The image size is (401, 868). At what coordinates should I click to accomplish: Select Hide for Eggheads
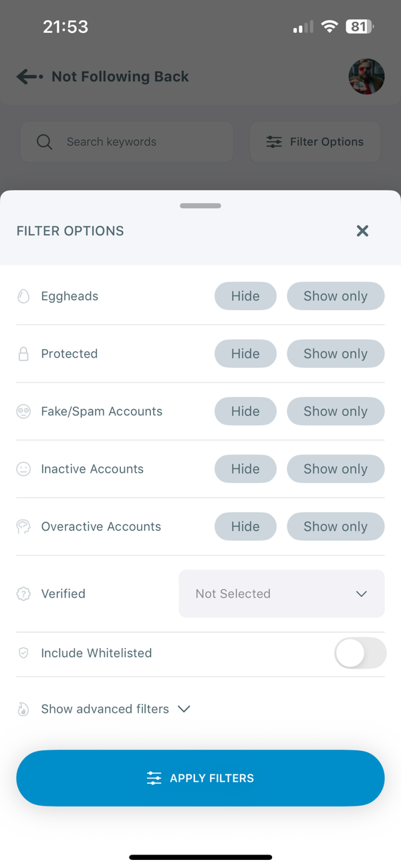245,296
